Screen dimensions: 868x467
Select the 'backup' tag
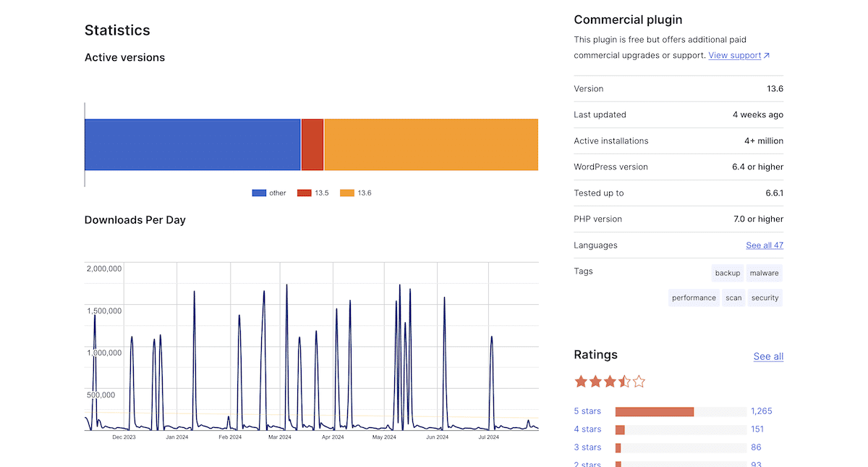pyautogui.click(x=727, y=272)
